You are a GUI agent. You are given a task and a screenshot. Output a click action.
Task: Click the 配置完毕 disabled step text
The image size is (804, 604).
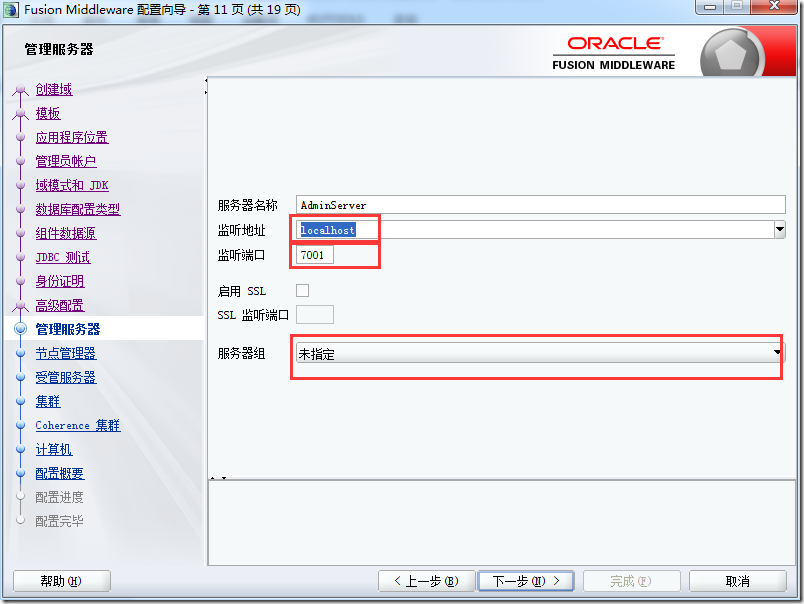point(59,521)
